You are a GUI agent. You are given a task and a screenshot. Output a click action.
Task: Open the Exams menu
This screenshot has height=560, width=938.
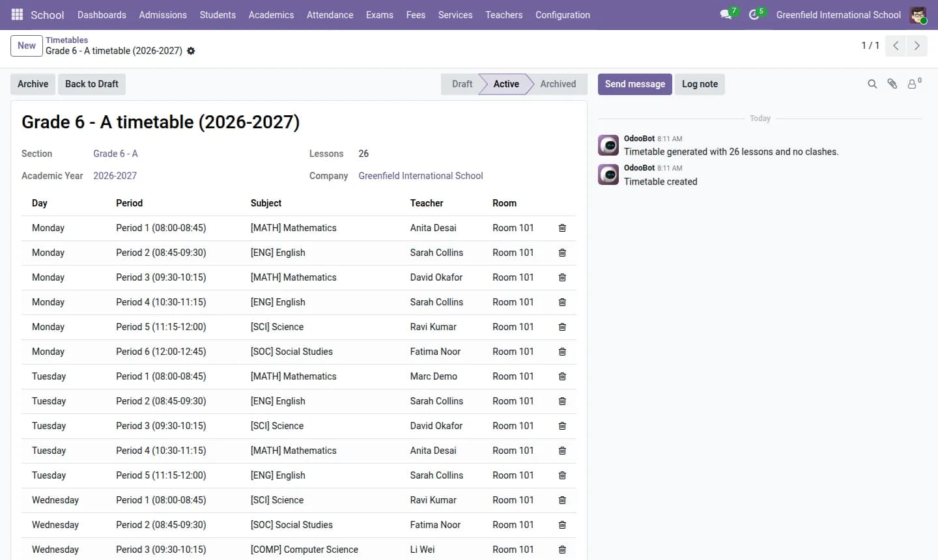click(x=379, y=14)
